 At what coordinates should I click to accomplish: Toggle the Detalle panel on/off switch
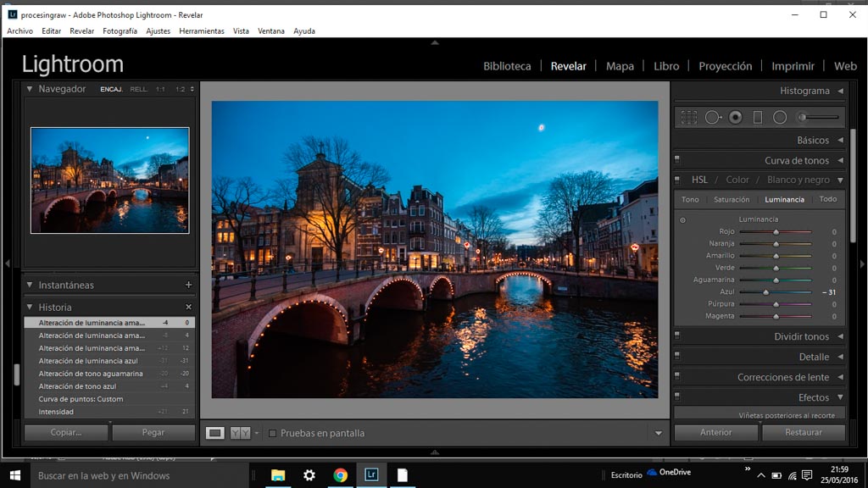coord(677,357)
